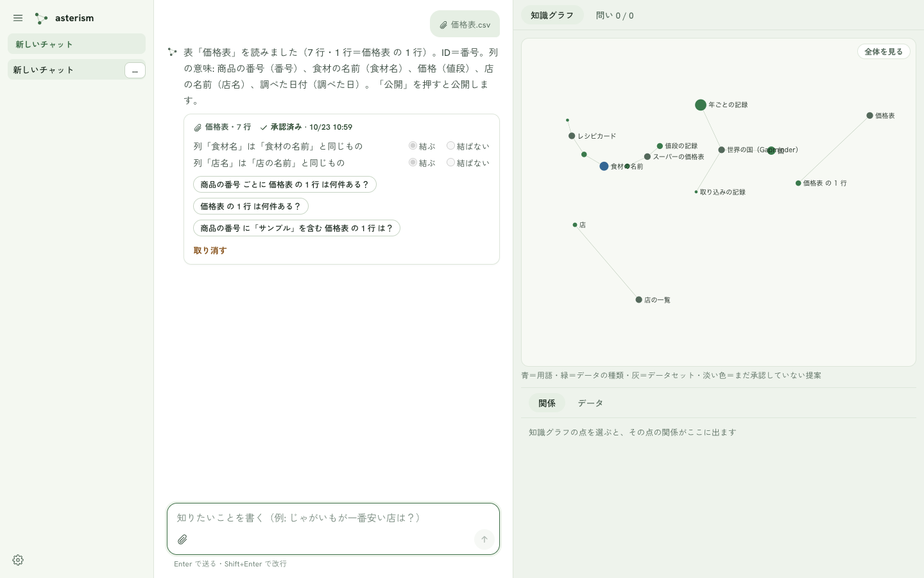924x578 pixels.
Task: Ask 商品の番号 ごとに 価格表 の 1 行 は何件ある？
Action: coord(285,184)
